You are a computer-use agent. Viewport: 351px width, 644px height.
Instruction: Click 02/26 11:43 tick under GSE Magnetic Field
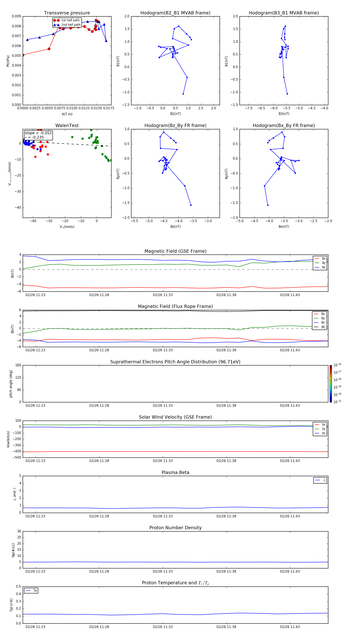[x=290, y=295]
